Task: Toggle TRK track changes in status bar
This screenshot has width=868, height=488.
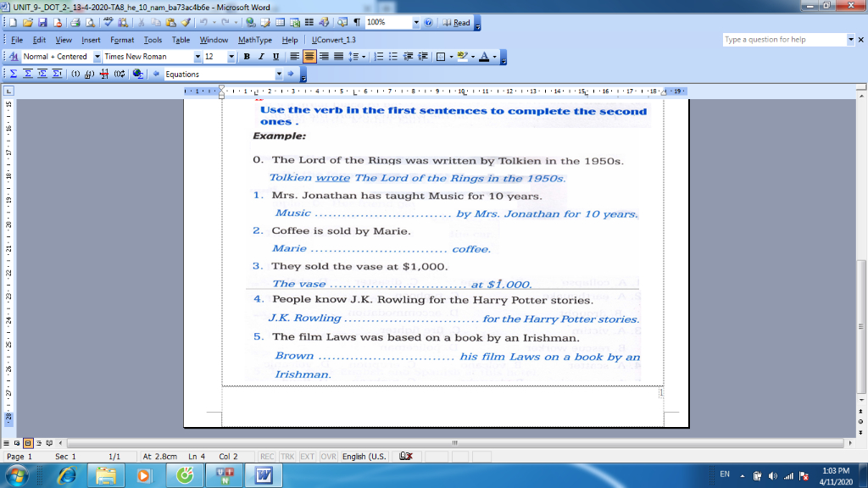Action: [x=287, y=457]
